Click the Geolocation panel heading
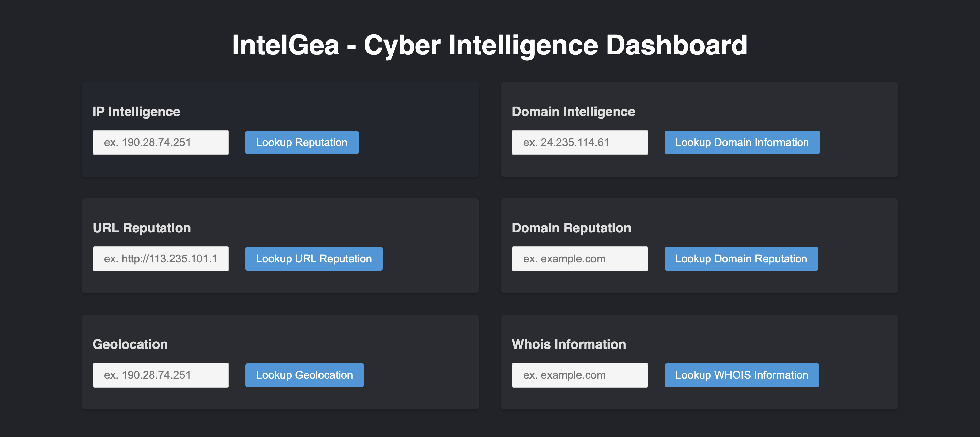Viewport: 980px width, 437px height. (x=130, y=344)
